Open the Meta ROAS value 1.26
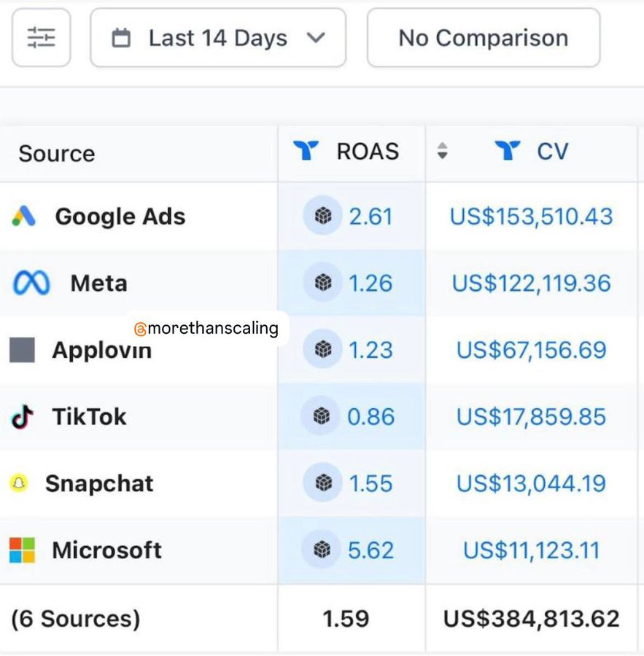 coord(371,284)
